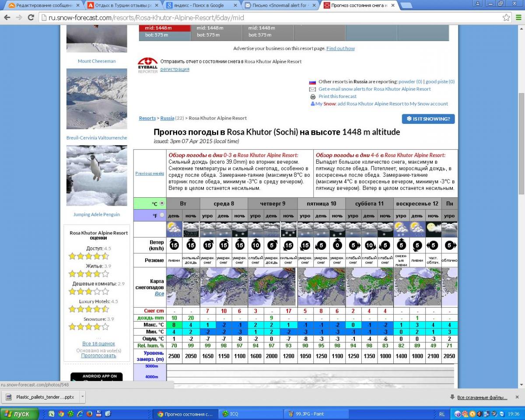The width and height of the screenshot is (525, 420).
Task: Click the Luxury Hotels rating stars
Action: tap(89, 309)
